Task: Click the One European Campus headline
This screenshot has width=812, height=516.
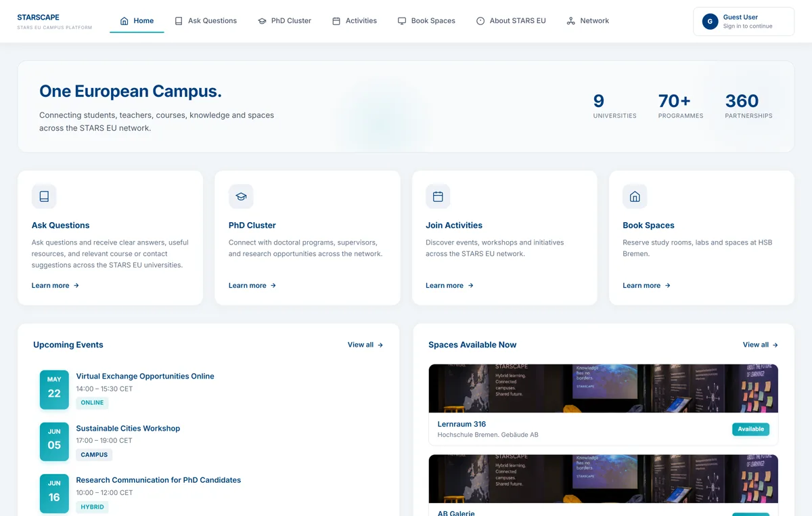Action: tap(131, 91)
